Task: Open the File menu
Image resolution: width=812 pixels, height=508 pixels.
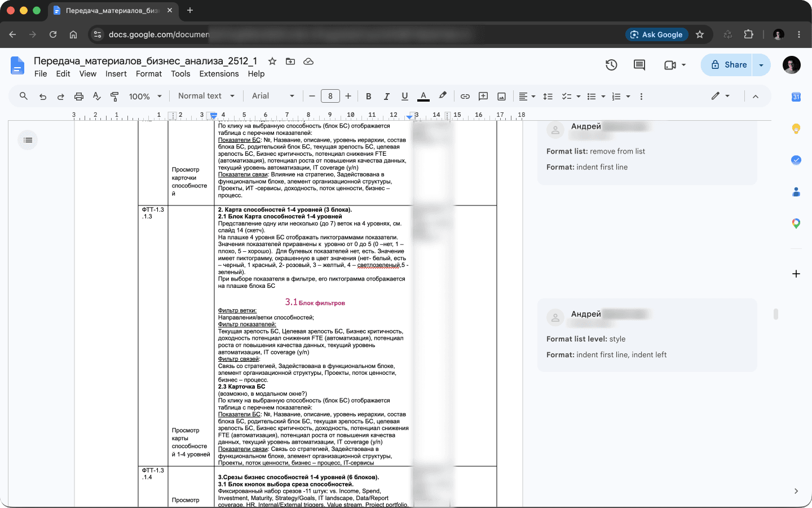Action: pos(41,74)
